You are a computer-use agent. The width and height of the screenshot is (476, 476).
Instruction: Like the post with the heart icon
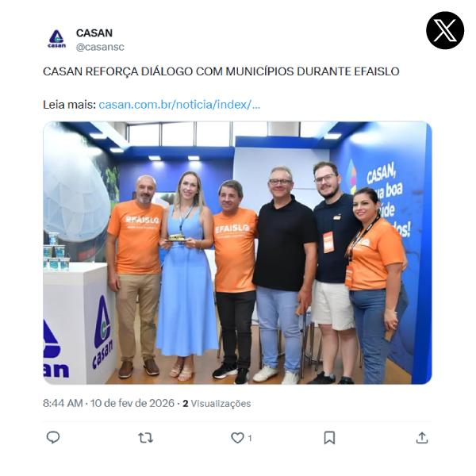237,438
